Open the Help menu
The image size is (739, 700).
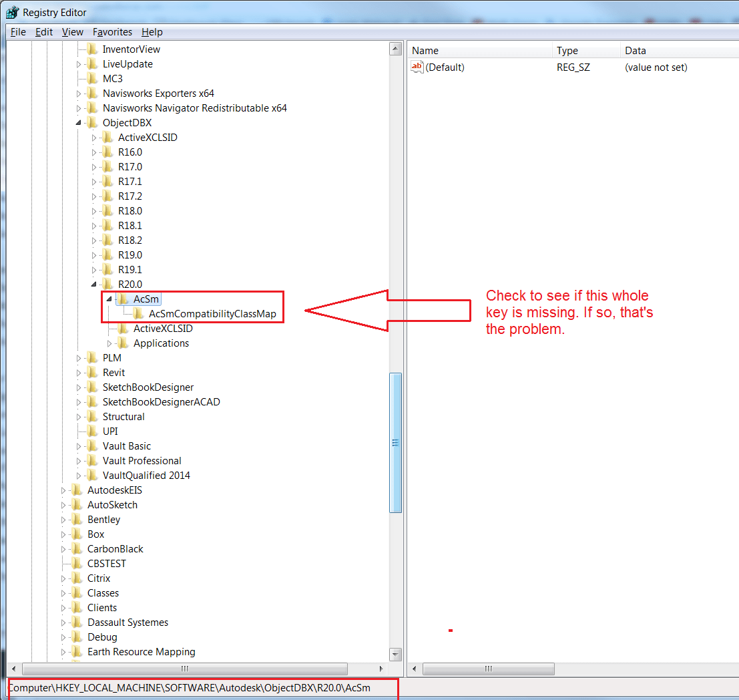152,32
